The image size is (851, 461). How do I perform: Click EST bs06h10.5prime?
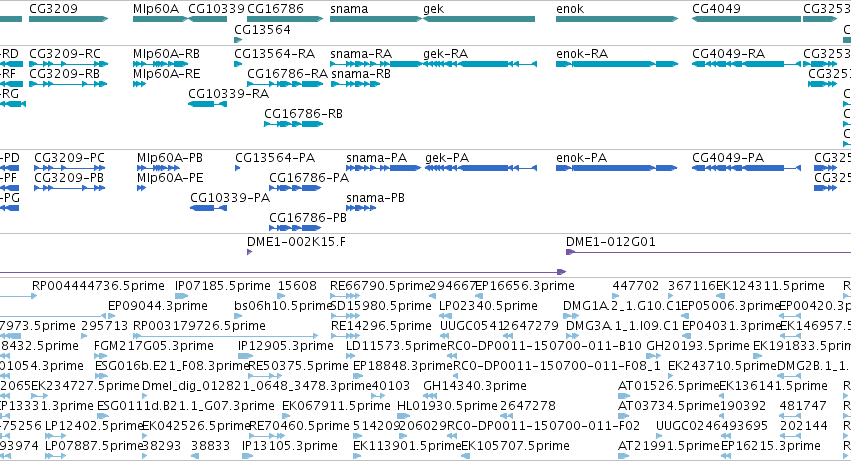pyautogui.click(x=283, y=306)
